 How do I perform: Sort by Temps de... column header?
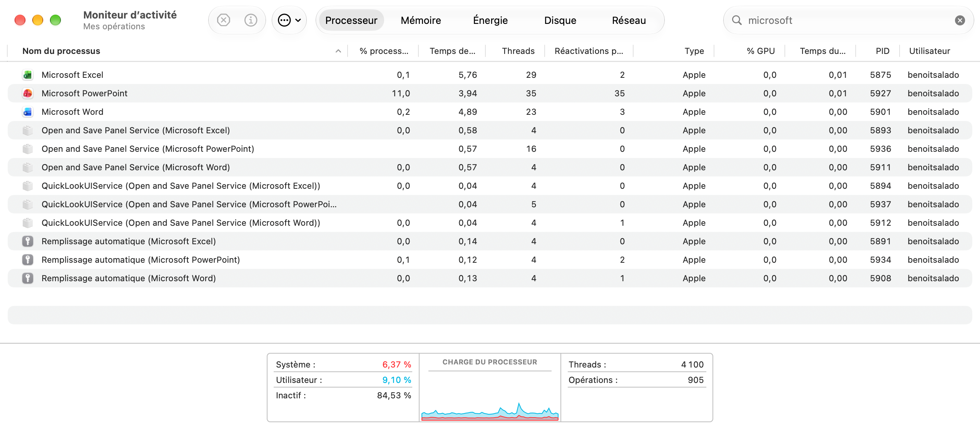click(x=452, y=51)
